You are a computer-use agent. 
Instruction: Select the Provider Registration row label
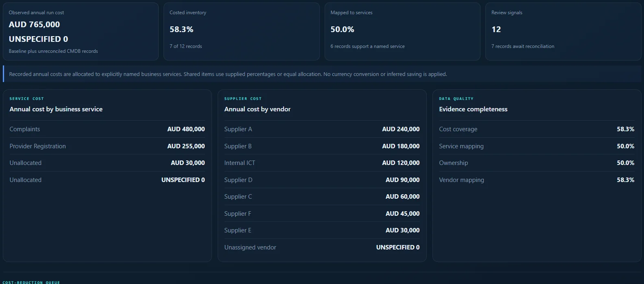(x=37, y=146)
